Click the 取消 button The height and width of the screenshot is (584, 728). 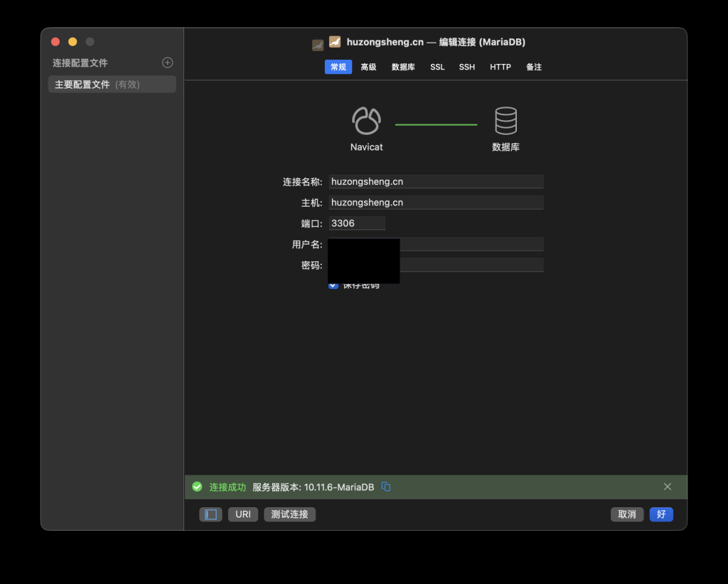[626, 514]
